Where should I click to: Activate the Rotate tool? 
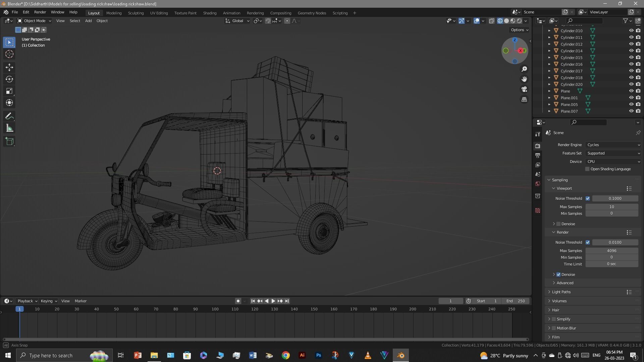pos(9,79)
